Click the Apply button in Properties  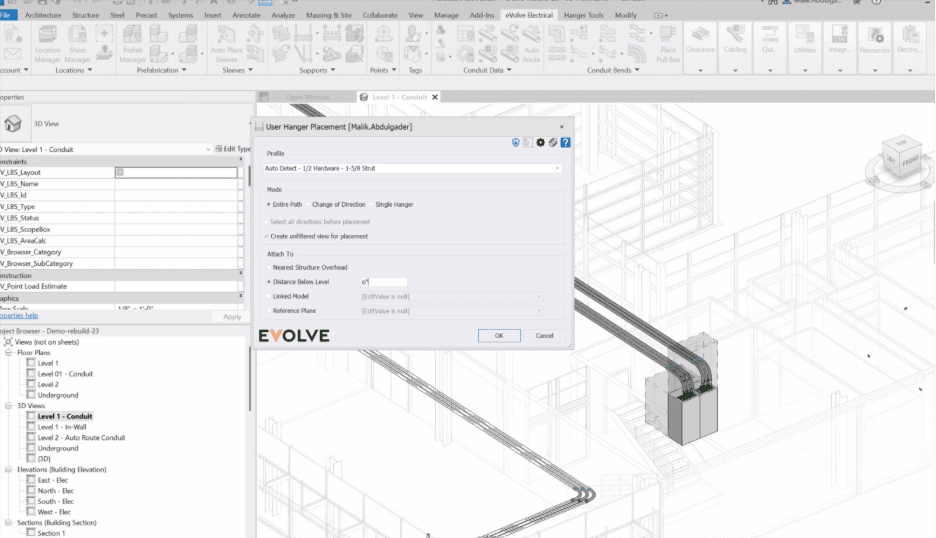point(232,316)
